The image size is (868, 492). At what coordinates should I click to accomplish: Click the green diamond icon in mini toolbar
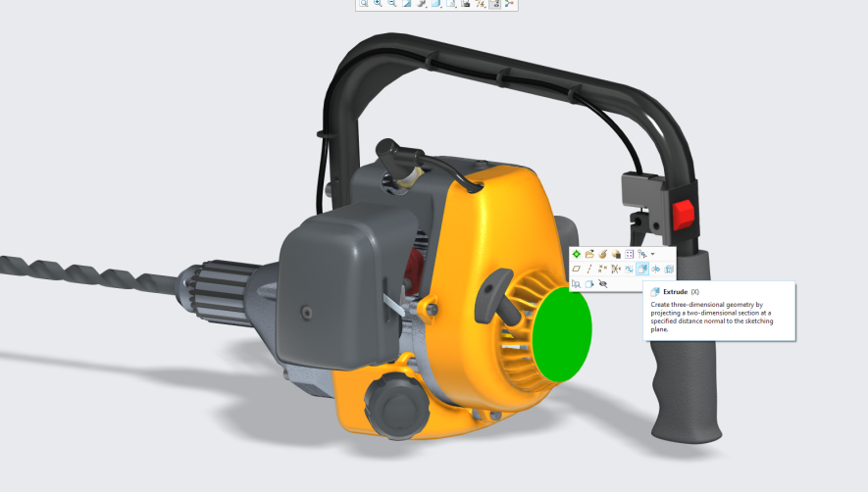point(577,254)
